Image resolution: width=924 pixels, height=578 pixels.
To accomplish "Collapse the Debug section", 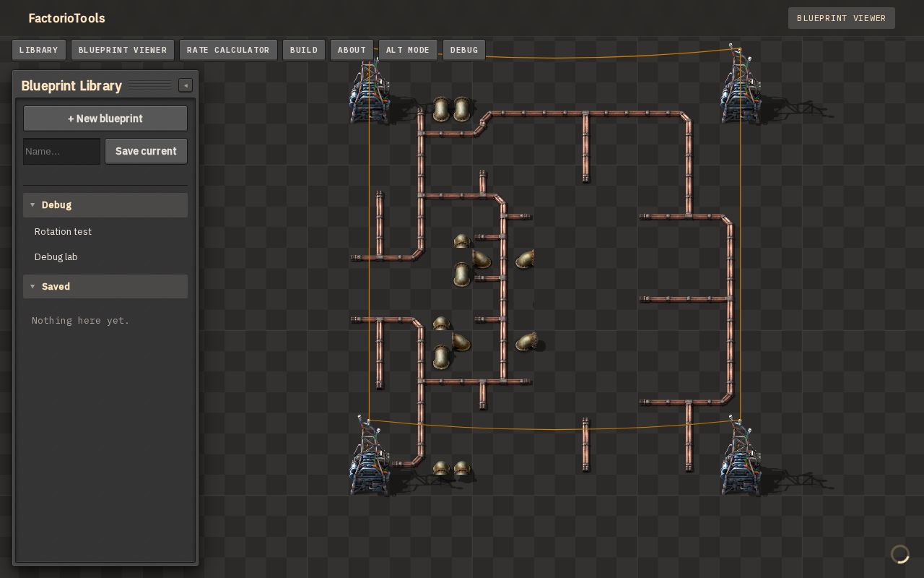I will pos(105,205).
